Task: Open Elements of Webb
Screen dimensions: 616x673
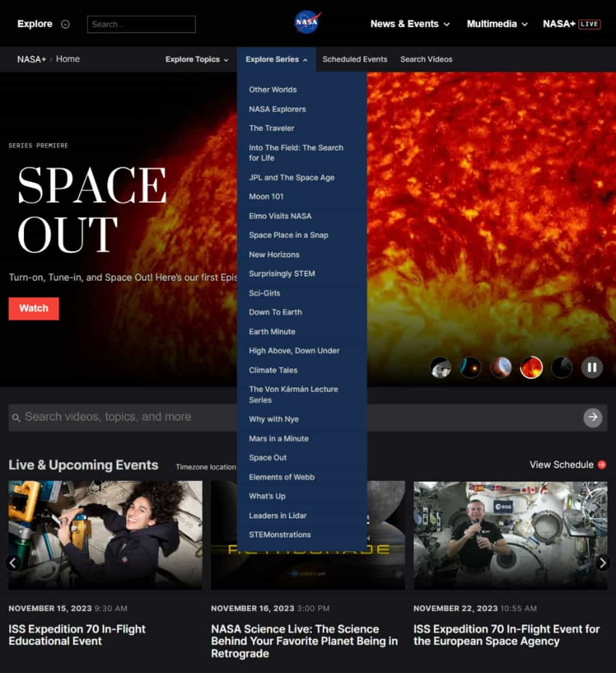Action: tap(282, 477)
